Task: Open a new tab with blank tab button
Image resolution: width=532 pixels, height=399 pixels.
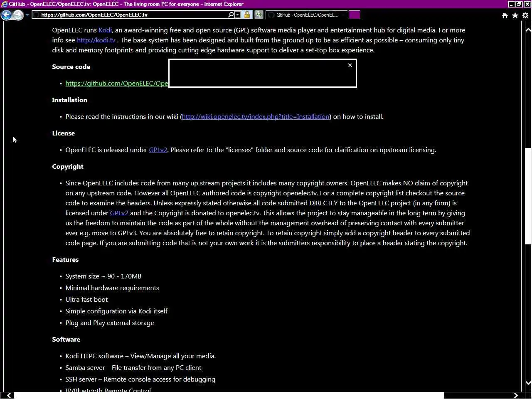Action: coord(354,15)
